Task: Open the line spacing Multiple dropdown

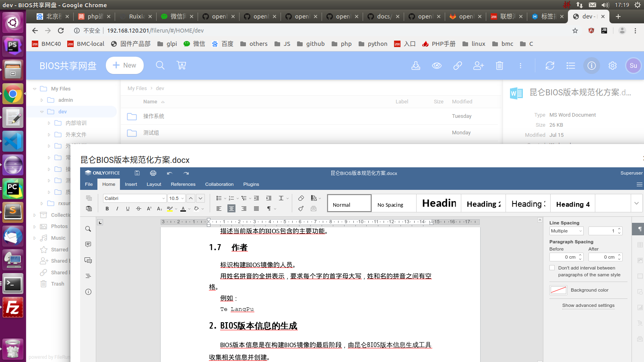Action: click(566, 231)
